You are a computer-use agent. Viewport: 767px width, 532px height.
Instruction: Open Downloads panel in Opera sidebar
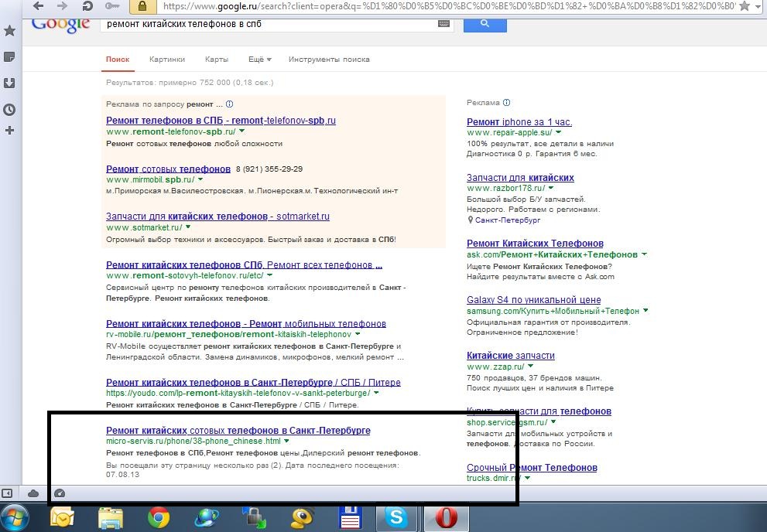pos(9,83)
